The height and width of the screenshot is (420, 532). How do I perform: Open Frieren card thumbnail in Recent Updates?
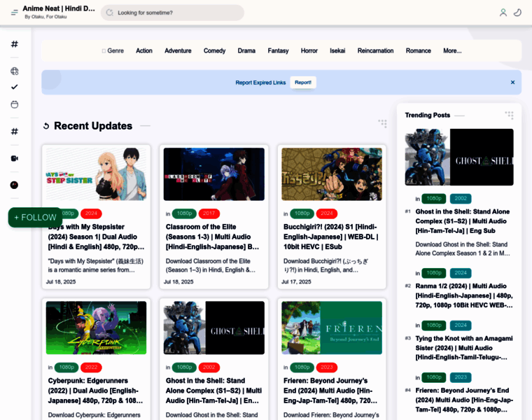tap(332, 328)
